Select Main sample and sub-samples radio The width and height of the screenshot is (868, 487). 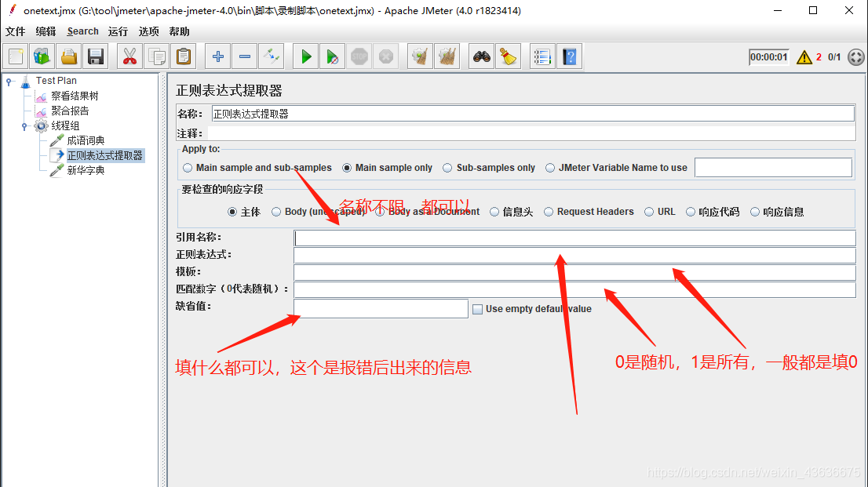click(188, 168)
